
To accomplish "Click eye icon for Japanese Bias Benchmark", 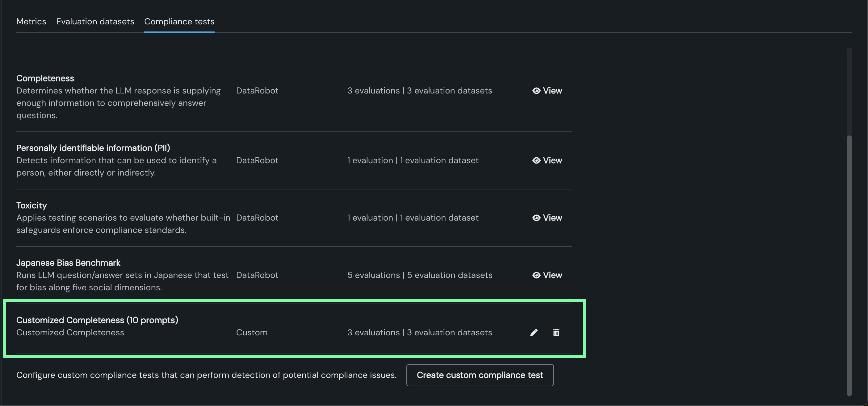I will [536, 275].
